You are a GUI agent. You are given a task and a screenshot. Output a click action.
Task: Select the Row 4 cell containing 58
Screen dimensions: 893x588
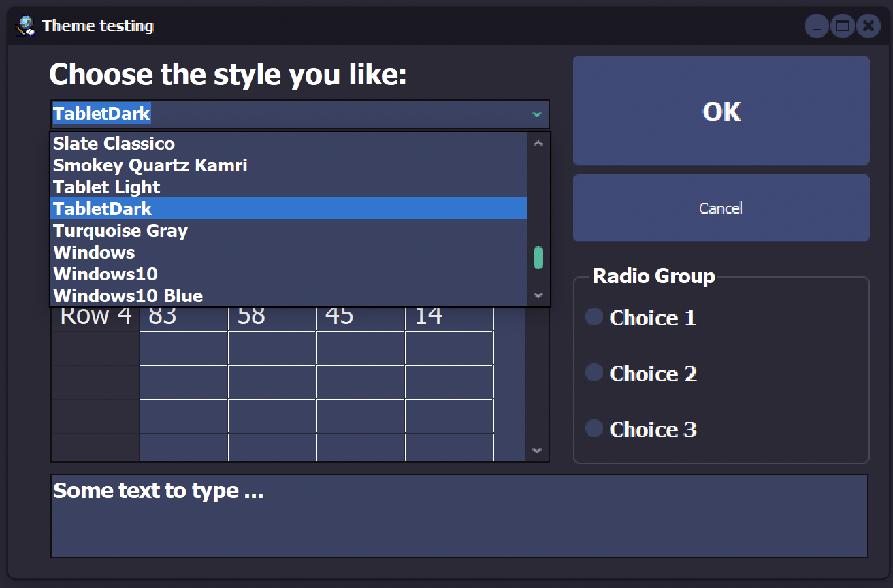point(272,317)
